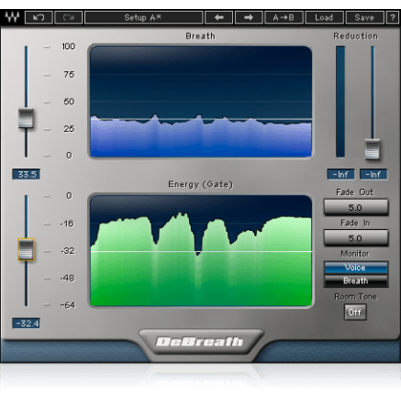Click the Redo arrow button
Screen dimensions: 401x402
68,17
